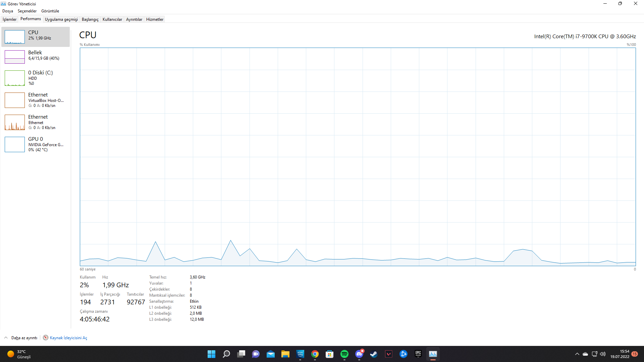Open the Dosya menu
Image resolution: width=644 pixels, height=362 pixels.
coord(7,11)
